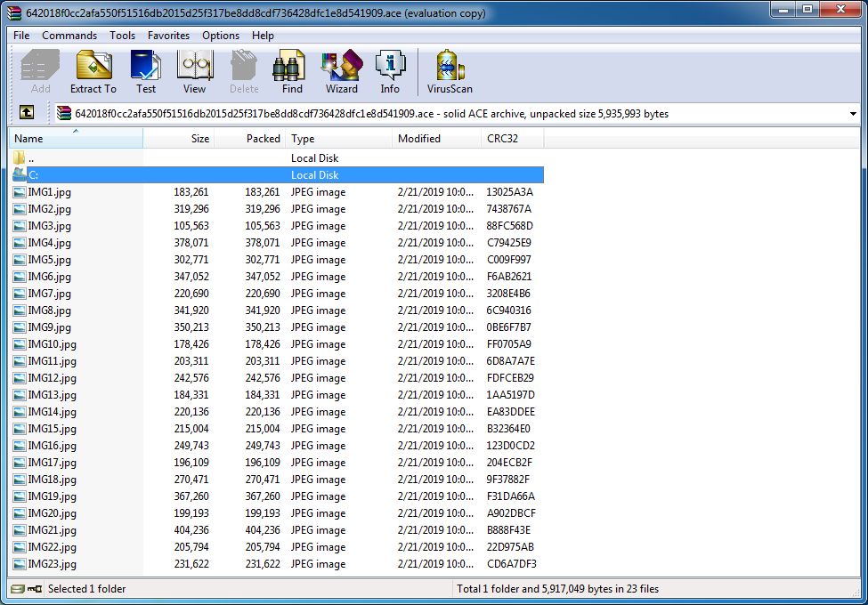Screen dimensions: 868x605
Task: Click the IMG7.jpg file icon
Action: [x=20, y=294]
